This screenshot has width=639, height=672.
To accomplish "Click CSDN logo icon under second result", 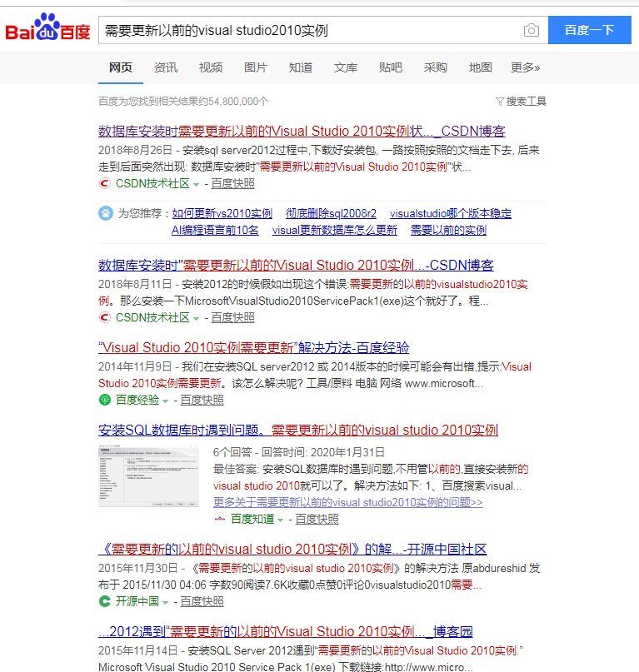I will point(105,317).
